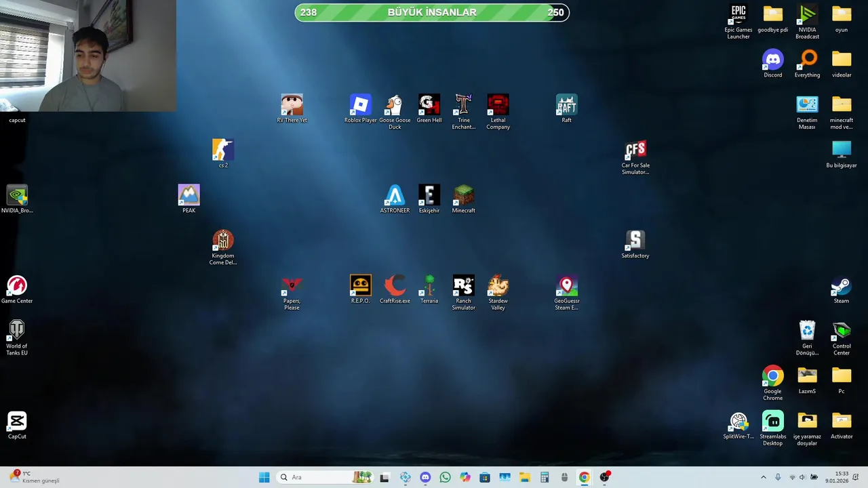Open Microsoft Store from the taskbar
The height and width of the screenshot is (488, 868).
tap(485, 477)
